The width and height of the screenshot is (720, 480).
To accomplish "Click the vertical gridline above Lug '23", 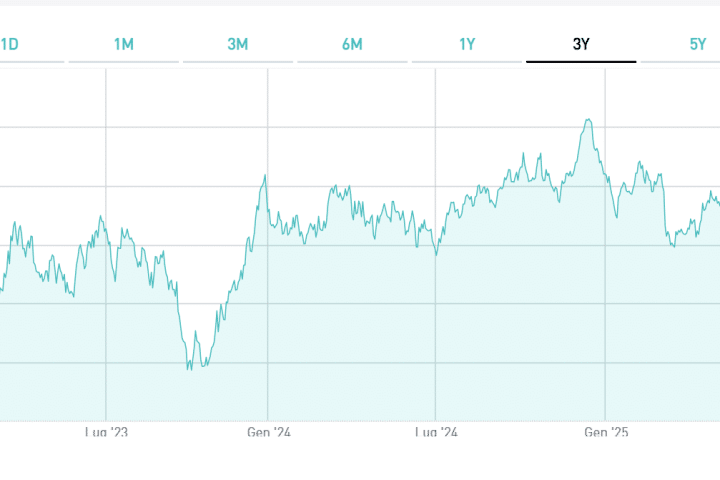I will click(x=106, y=150).
